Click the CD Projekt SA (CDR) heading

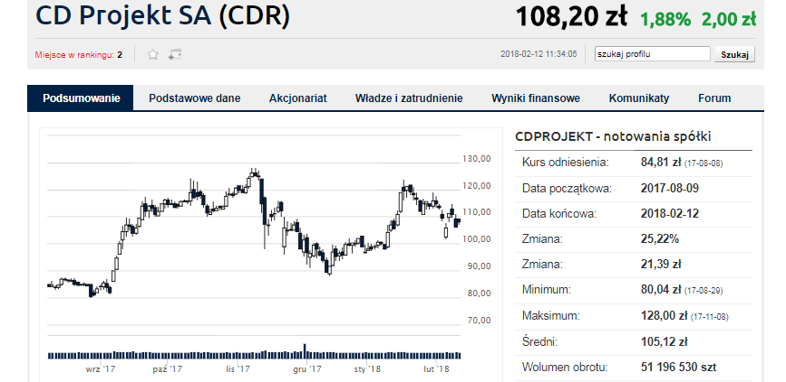pos(163,16)
